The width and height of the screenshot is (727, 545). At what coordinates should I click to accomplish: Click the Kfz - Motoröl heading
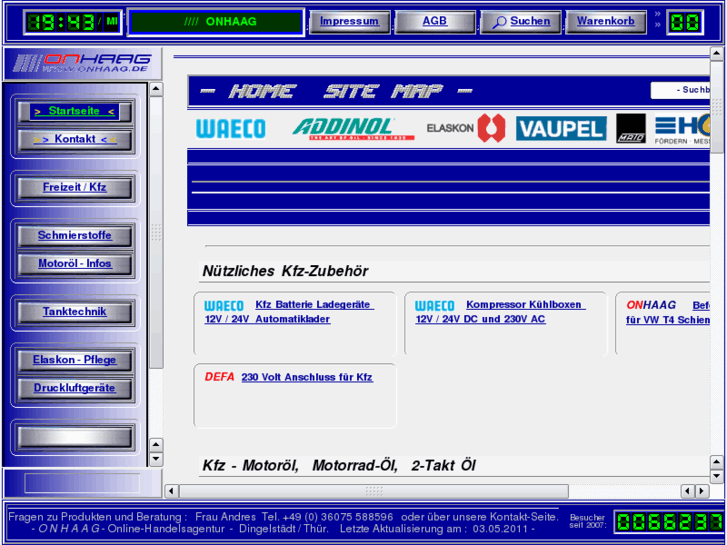(339, 465)
